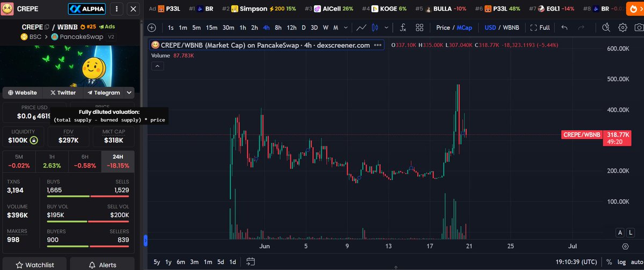Image resolution: width=644 pixels, height=270 pixels.
Task: Expand more social links chevron
Action: point(129,93)
